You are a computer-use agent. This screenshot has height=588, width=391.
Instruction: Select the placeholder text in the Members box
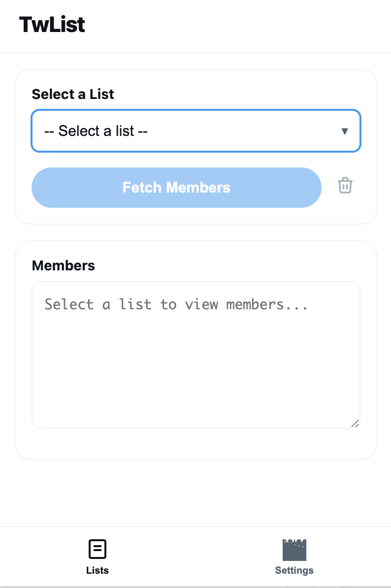[176, 304]
